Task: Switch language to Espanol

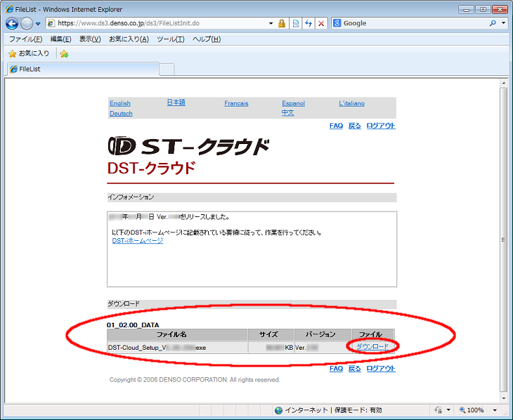Action: 293,103
